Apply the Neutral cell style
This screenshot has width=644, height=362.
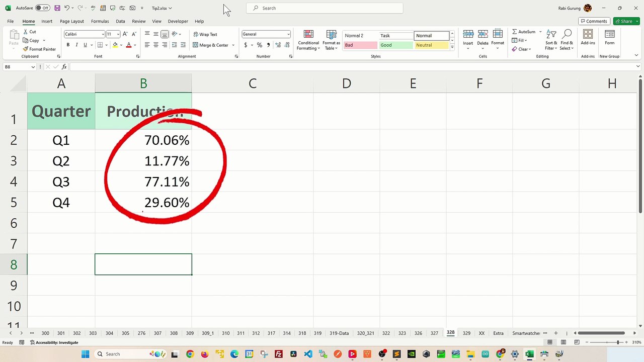431,45
